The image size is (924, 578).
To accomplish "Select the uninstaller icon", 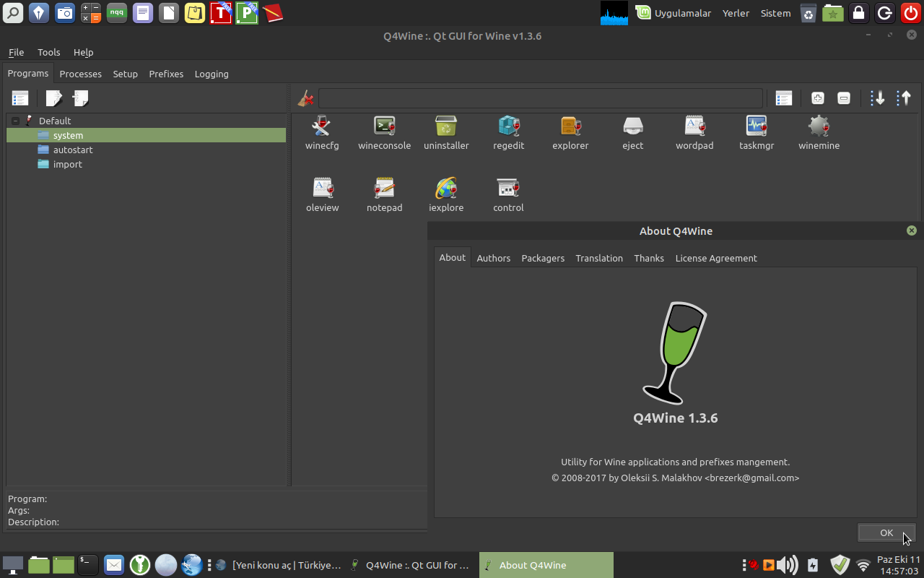I will click(446, 133).
